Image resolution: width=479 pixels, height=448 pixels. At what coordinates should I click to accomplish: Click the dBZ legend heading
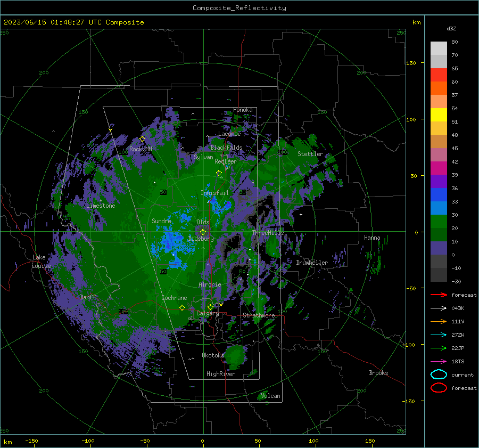pos(451,28)
